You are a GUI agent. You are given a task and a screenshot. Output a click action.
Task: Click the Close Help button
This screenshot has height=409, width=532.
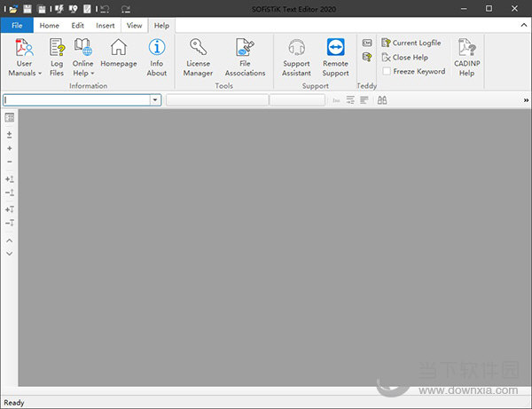tap(405, 58)
